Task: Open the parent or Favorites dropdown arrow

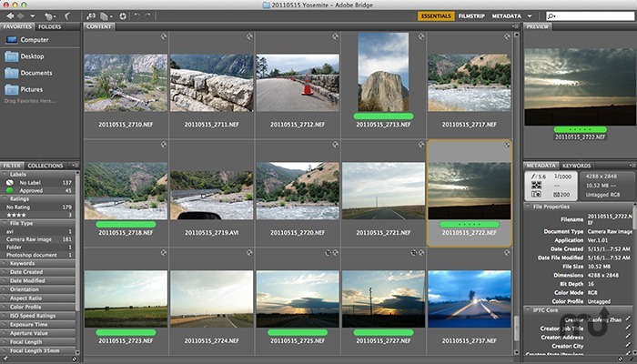Action: coord(32,16)
